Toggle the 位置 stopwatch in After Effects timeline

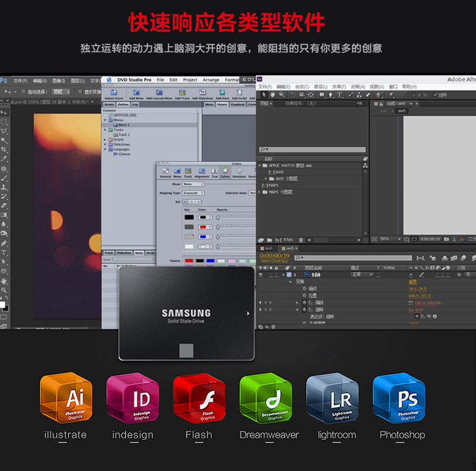point(304,295)
